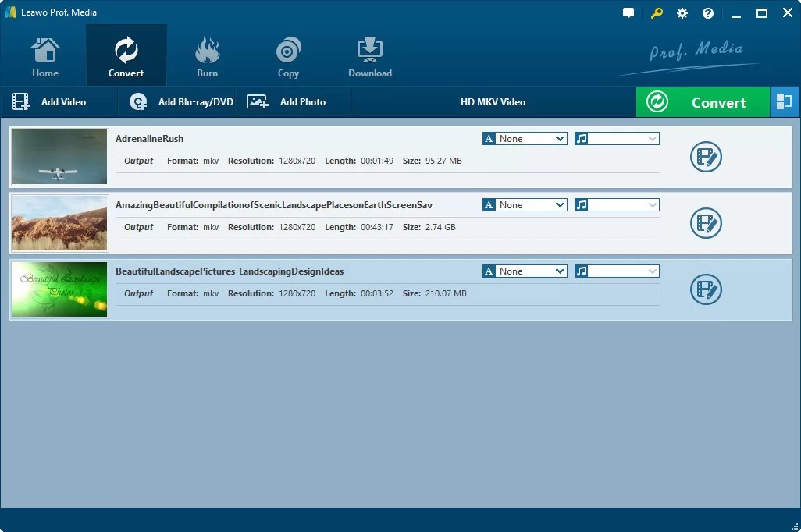This screenshot has width=801, height=532.
Task: Open the subtitle dropdown for AmazingBeautifulCompilation
Action: [x=525, y=204]
